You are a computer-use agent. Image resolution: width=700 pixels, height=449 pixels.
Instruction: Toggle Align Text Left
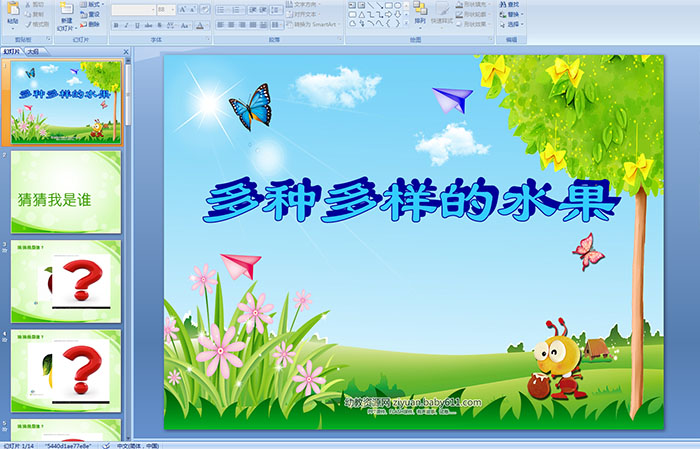point(220,25)
